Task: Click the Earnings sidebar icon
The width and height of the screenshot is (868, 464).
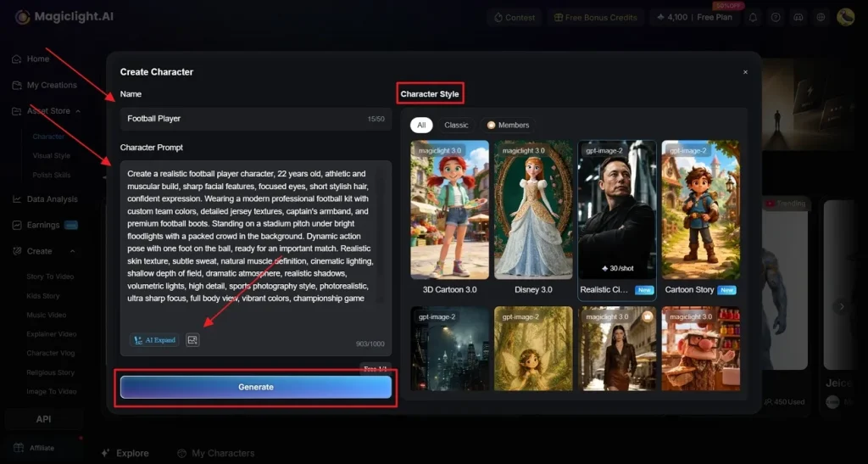Action: [x=17, y=226]
